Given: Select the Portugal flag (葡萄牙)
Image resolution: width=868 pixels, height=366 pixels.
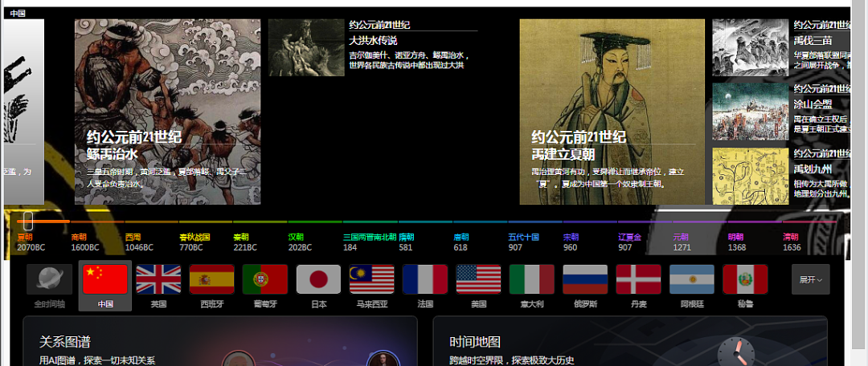Looking at the screenshot, I should (x=265, y=279).
